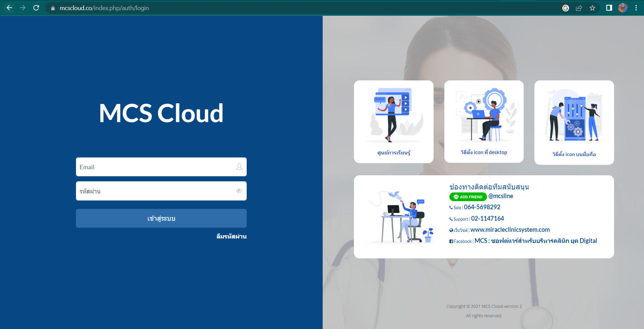Viewport: 644px width, 329px height.
Task: Click ศูนย์การเรียนรู้ text link
Action: pyautogui.click(x=394, y=153)
